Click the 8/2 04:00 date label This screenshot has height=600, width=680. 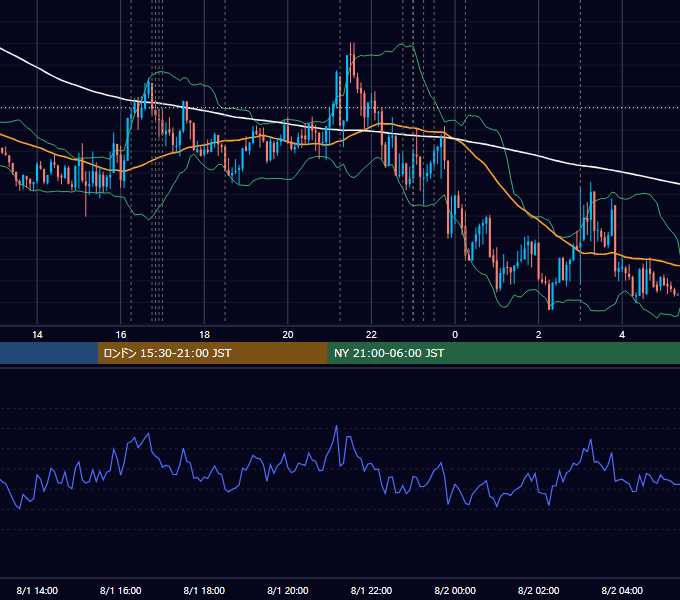(622, 590)
